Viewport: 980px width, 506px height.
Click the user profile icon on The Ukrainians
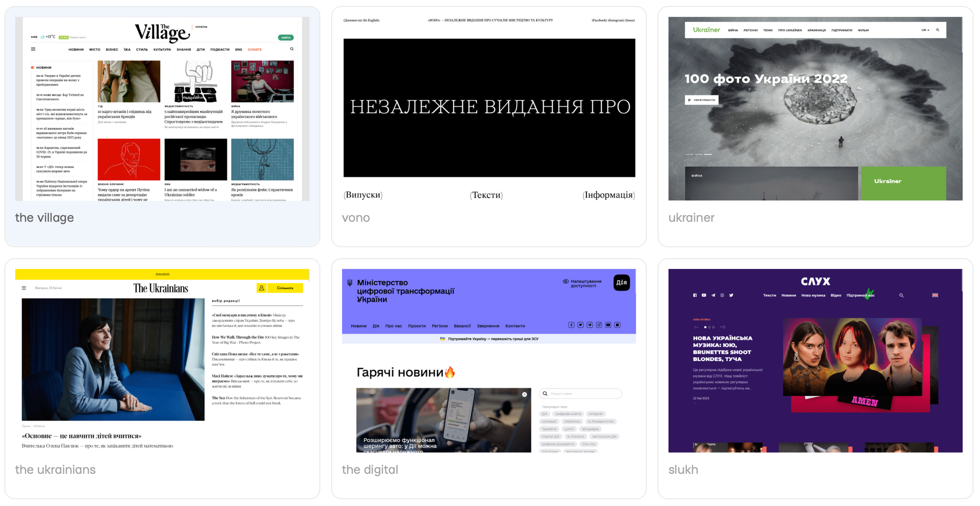click(x=262, y=288)
